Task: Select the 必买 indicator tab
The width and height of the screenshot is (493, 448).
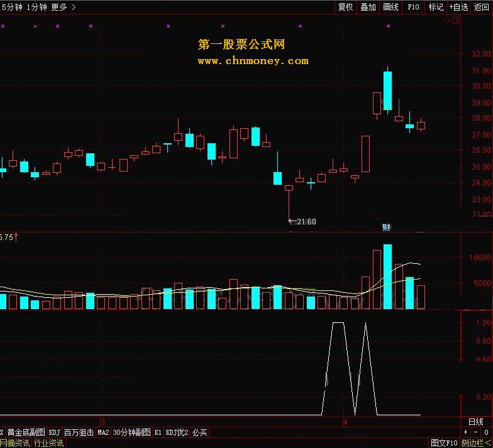Action: click(200, 432)
